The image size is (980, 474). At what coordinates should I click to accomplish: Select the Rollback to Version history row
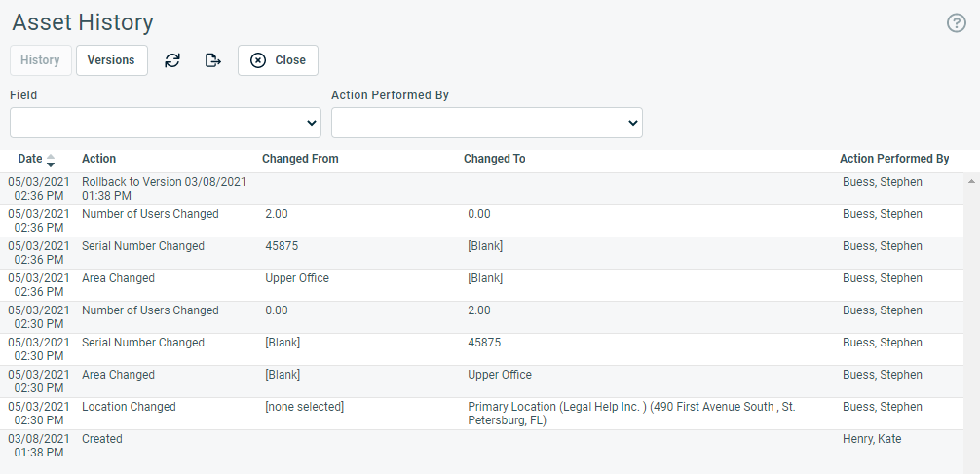(481, 189)
